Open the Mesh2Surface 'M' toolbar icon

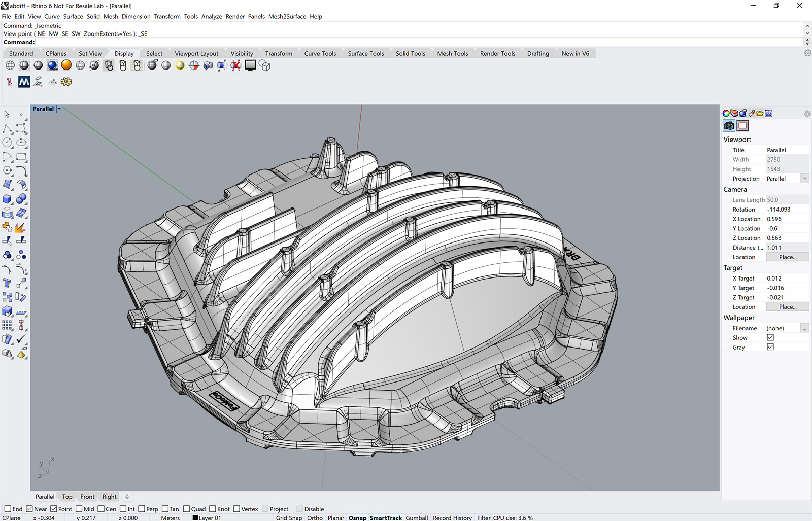24,82
